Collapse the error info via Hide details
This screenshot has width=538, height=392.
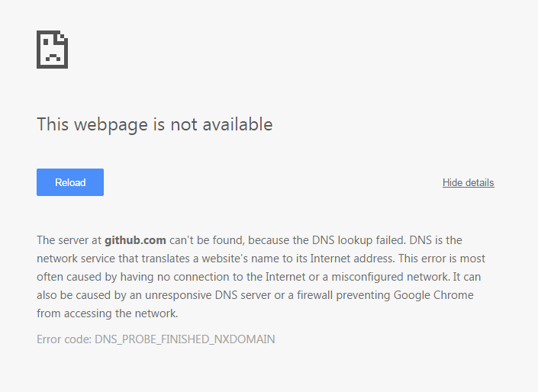pos(468,182)
